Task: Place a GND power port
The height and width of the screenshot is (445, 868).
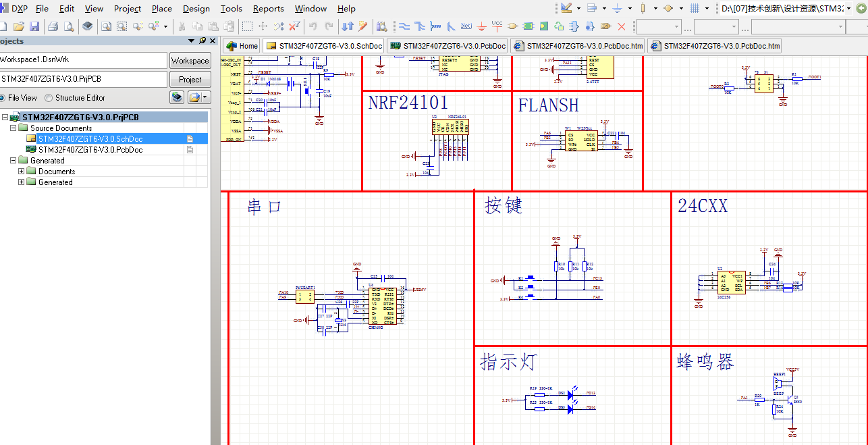Action: (482, 26)
